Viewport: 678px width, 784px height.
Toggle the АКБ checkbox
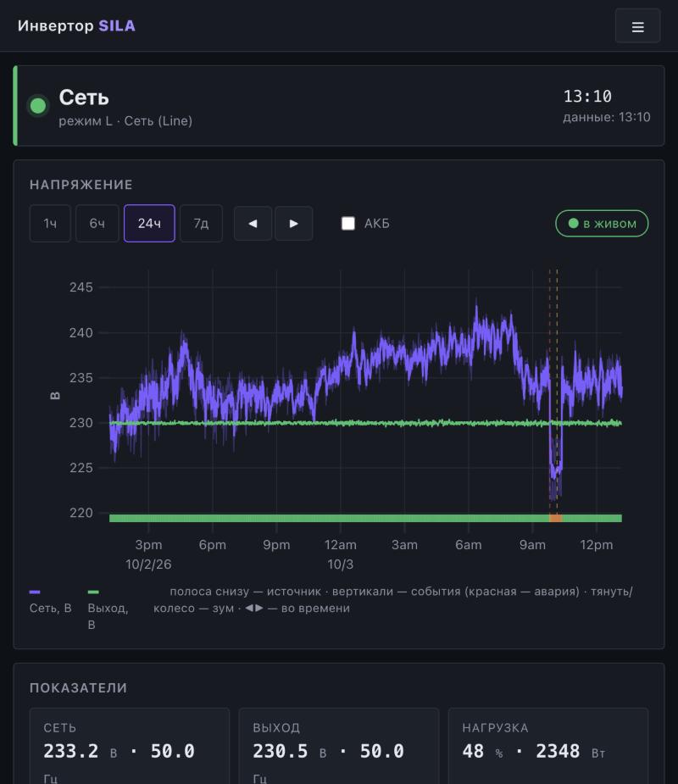pyautogui.click(x=348, y=224)
